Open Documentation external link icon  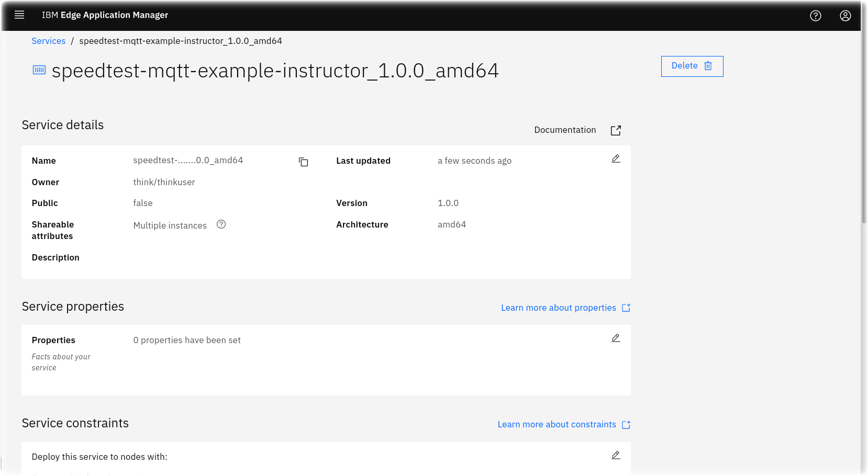pos(616,131)
